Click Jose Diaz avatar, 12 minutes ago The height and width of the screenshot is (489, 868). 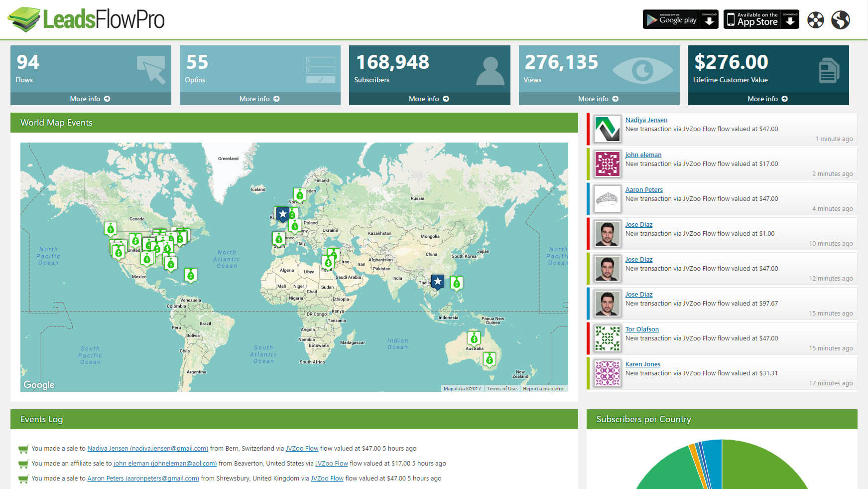pos(608,269)
